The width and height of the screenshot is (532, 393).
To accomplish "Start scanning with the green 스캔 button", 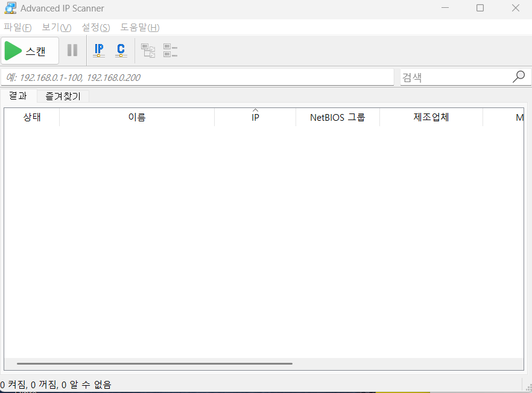I will point(30,51).
